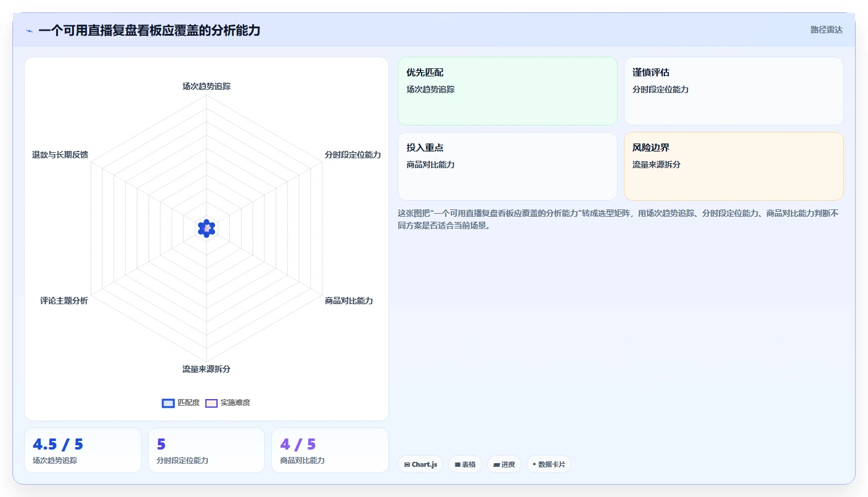
Task: Click the 场次趋势追踪 radar axis label
Action: coord(207,86)
